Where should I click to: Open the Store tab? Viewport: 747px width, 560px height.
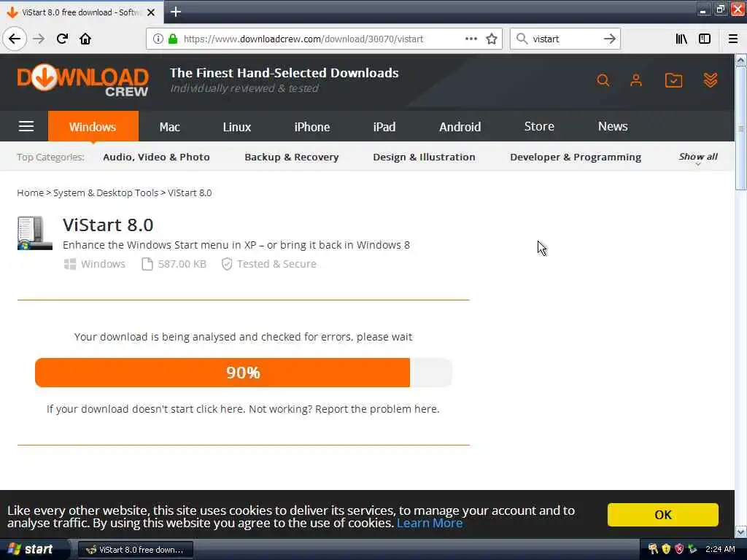click(x=539, y=126)
